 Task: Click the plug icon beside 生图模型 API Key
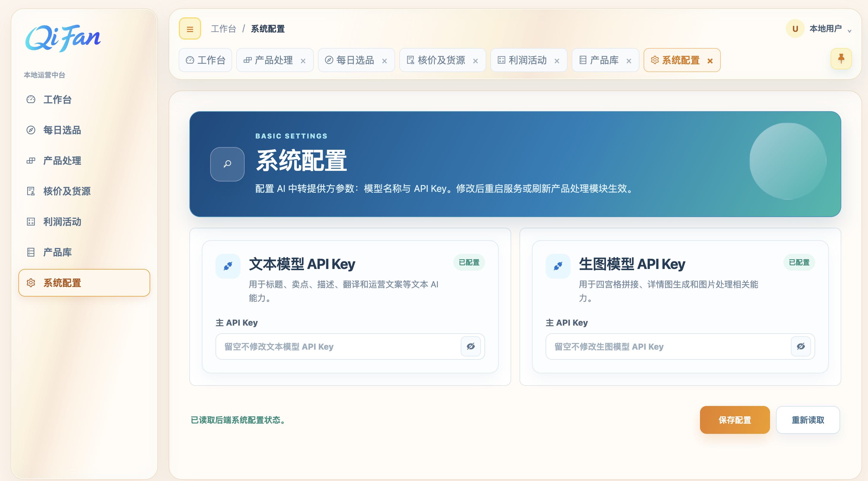558,266
